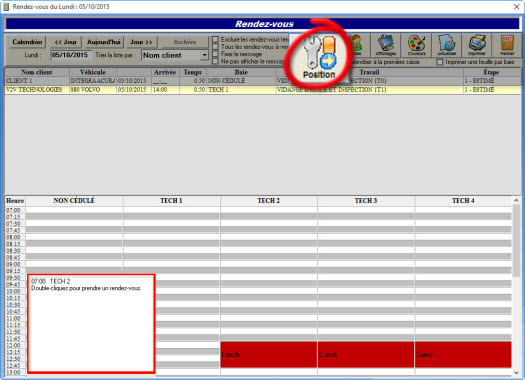The image size is (525, 380).
Task: Select the red Lunch block under TECH 2
Action: click(269, 355)
